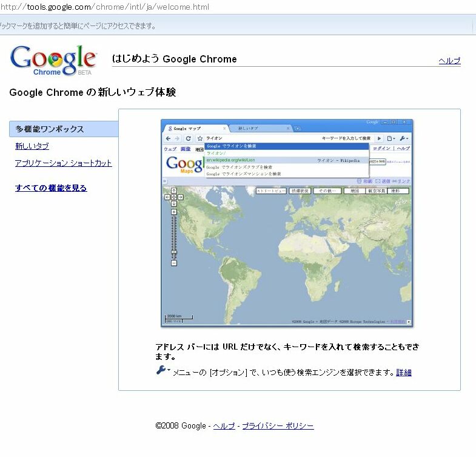The height and width of the screenshot is (457, 476).
Task: Click ヘルプ link inside the preview page
Action: click(403, 148)
